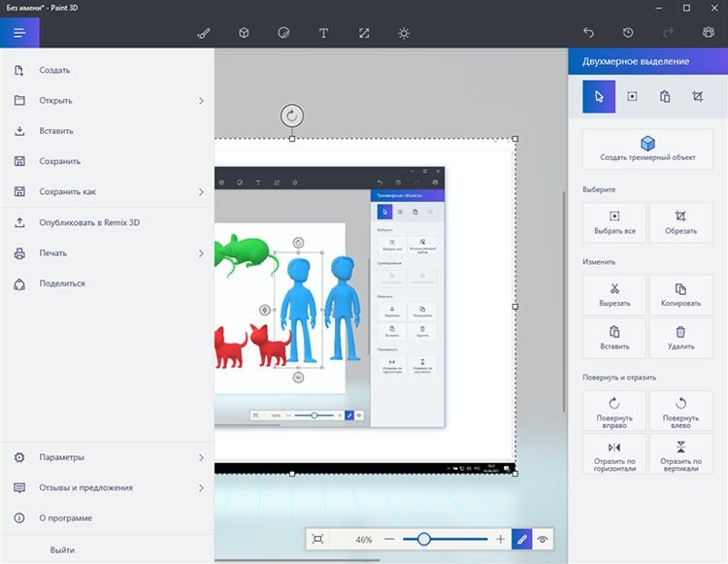
Task: Expand the Параметры submenu arrow
Action: click(201, 457)
